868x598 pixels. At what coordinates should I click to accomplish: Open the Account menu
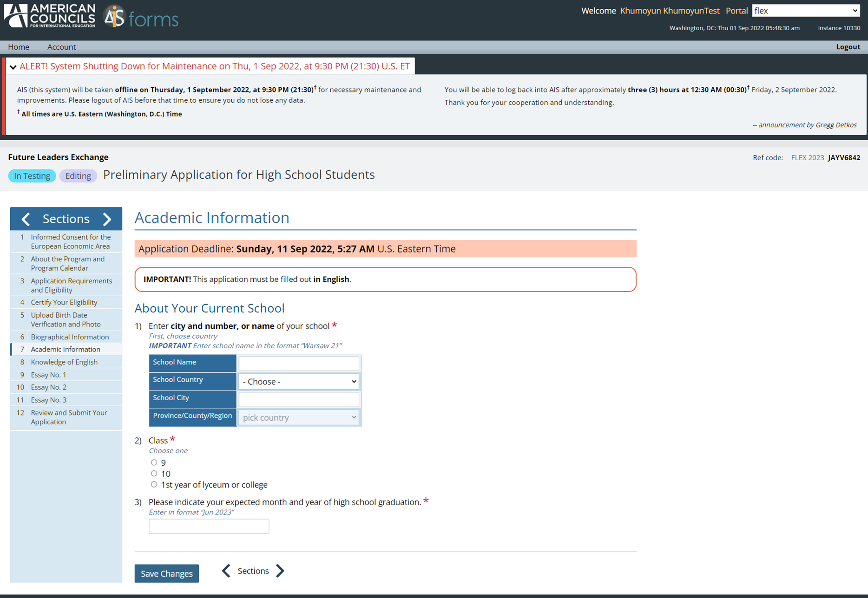(x=61, y=47)
